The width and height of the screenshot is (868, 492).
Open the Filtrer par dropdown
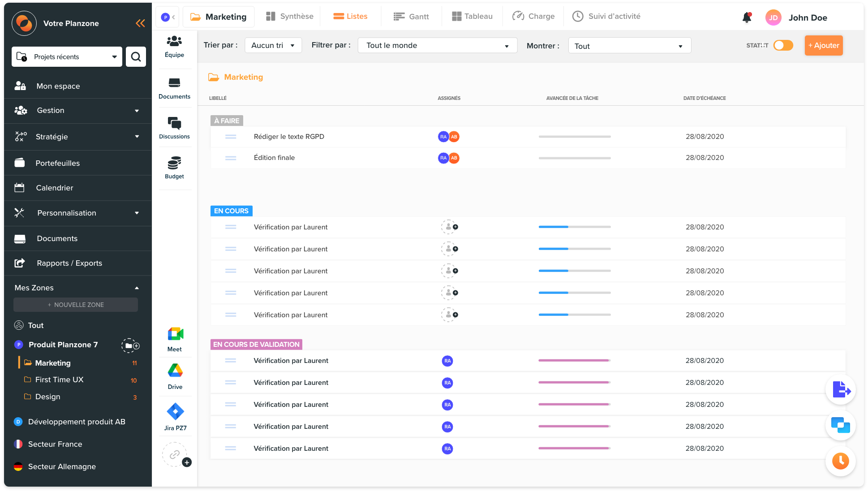click(x=437, y=45)
